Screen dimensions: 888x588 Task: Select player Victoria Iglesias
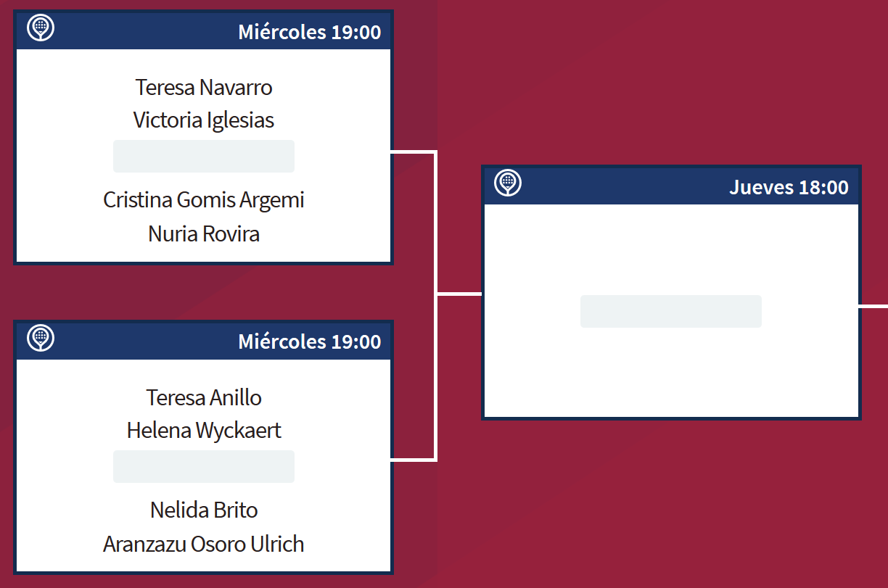[204, 120]
